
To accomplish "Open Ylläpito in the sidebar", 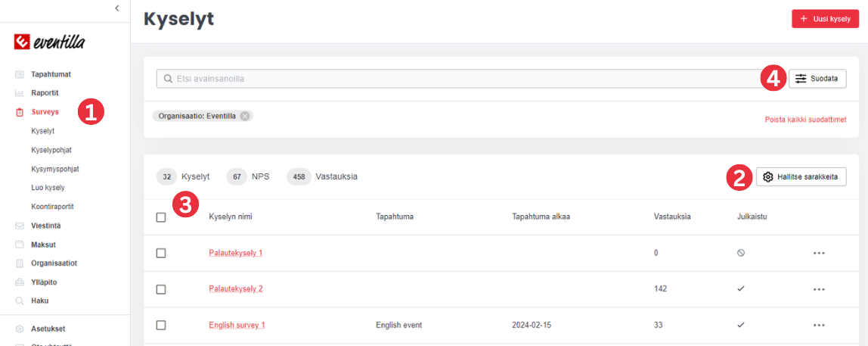I will 45,282.
